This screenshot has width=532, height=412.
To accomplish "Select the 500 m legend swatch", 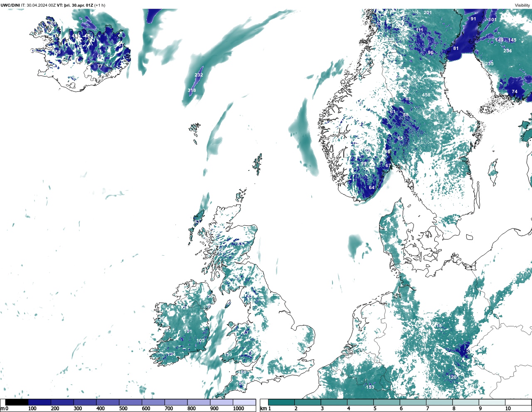I will (x=131, y=402).
